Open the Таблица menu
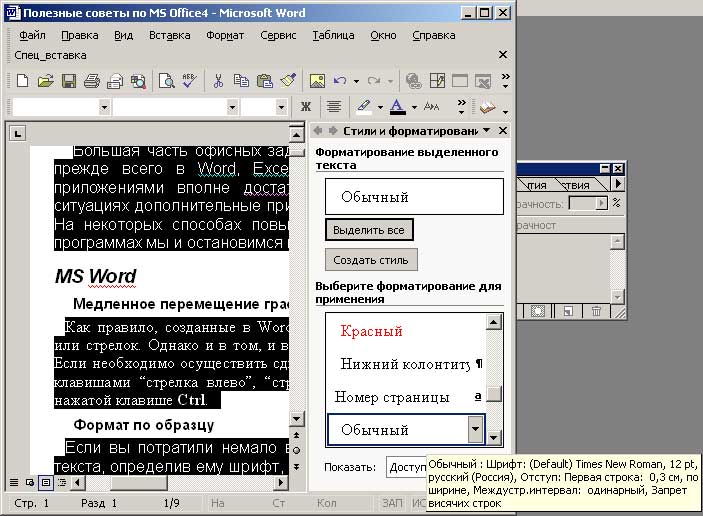 (333, 35)
